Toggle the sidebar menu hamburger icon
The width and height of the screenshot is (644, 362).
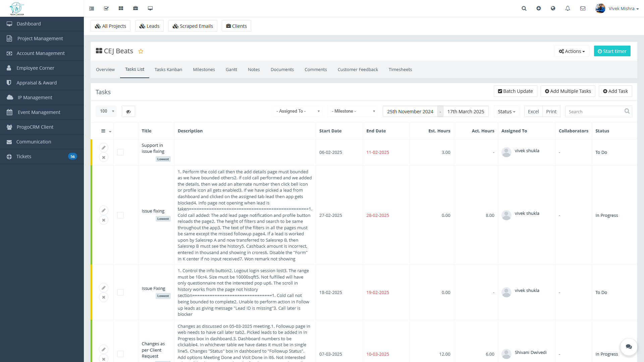tap(92, 8)
